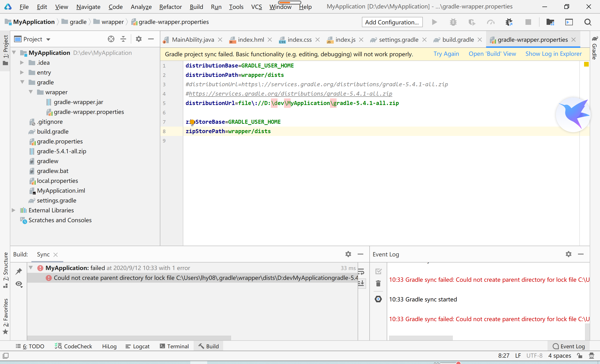Toggle the 2: Favorites side tool window
This screenshot has height=364, width=600.
pyautogui.click(x=5, y=316)
